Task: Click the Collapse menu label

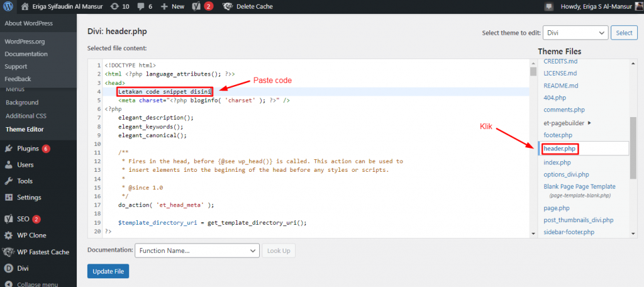Action: [x=37, y=284]
